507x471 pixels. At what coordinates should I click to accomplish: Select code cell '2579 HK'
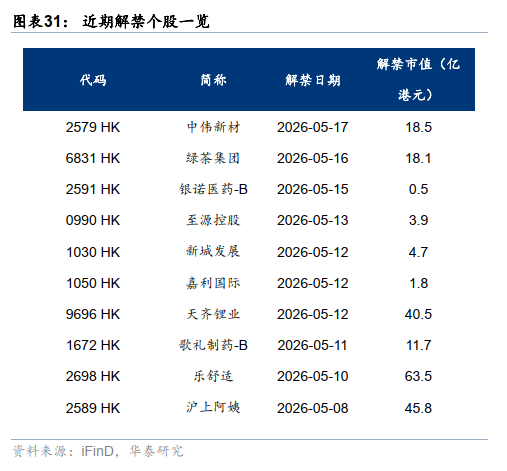(x=93, y=127)
